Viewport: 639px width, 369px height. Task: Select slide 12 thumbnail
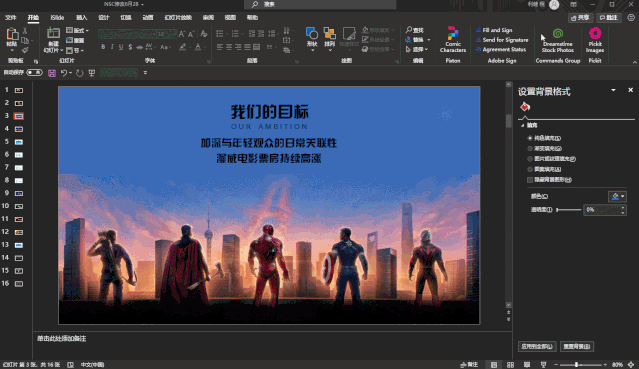point(19,232)
